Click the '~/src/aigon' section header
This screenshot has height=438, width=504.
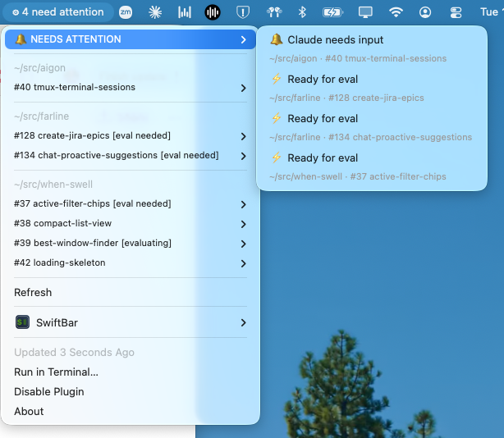coord(40,68)
